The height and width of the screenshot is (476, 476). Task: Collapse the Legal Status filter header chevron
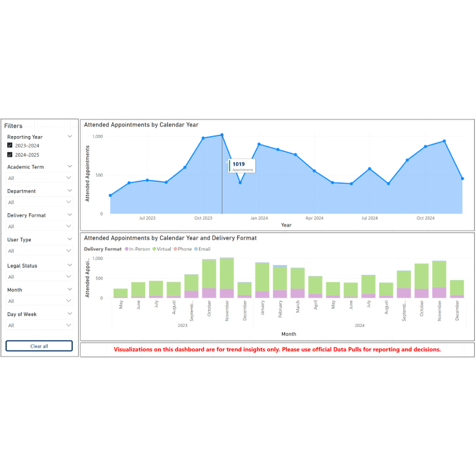click(x=70, y=265)
